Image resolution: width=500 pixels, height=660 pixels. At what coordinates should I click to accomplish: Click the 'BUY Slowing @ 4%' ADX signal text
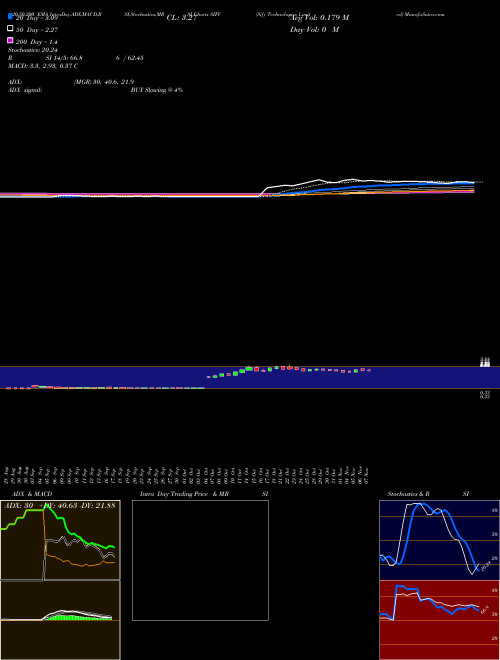point(157,90)
